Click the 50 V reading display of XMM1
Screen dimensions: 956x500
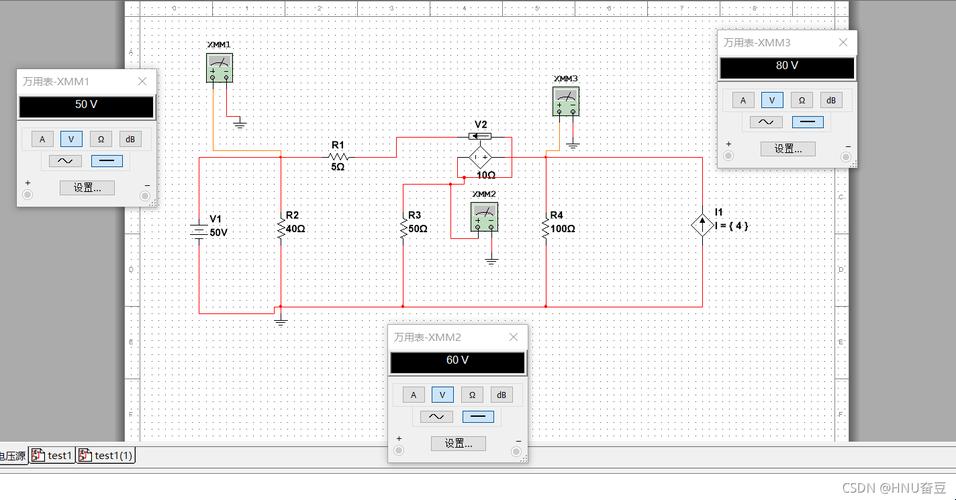coord(86,107)
